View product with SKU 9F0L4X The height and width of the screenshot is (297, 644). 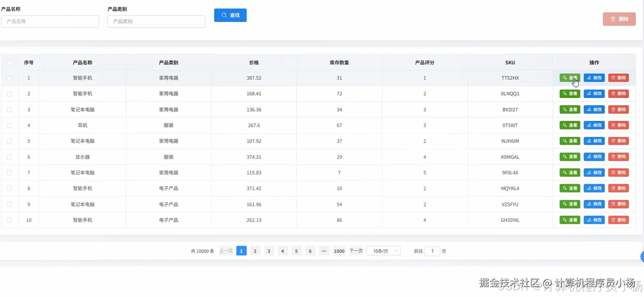click(x=570, y=172)
